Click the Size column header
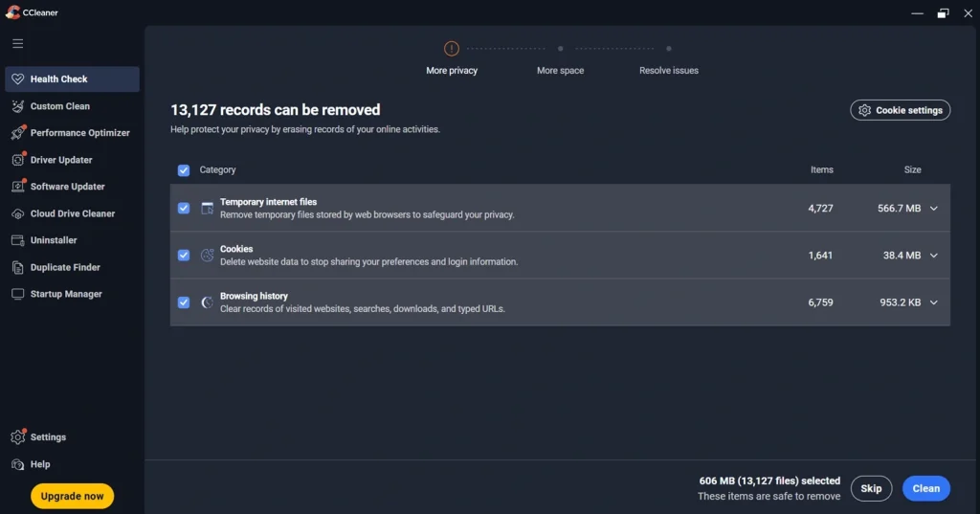This screenshot has width=980, height=514. 912,169
